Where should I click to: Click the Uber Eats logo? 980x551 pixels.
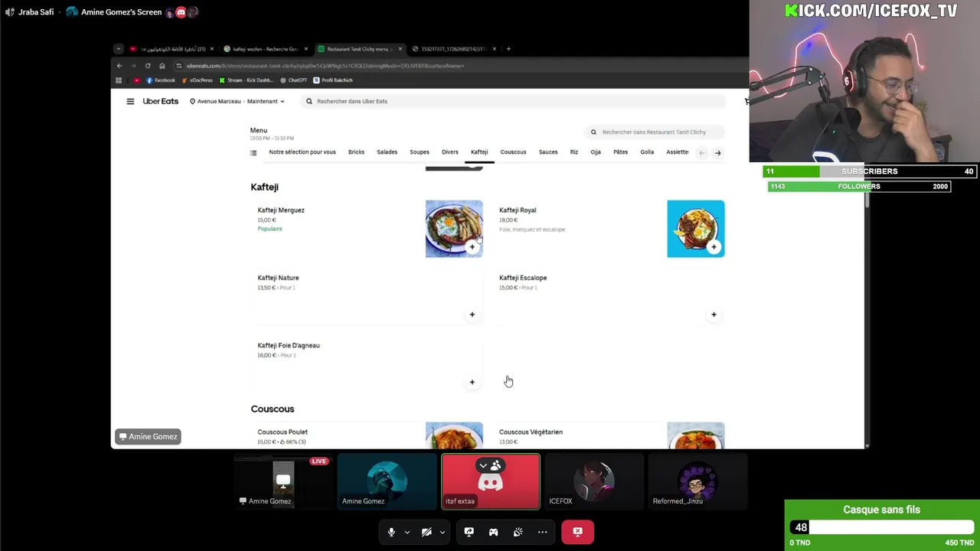pos(160,101)
